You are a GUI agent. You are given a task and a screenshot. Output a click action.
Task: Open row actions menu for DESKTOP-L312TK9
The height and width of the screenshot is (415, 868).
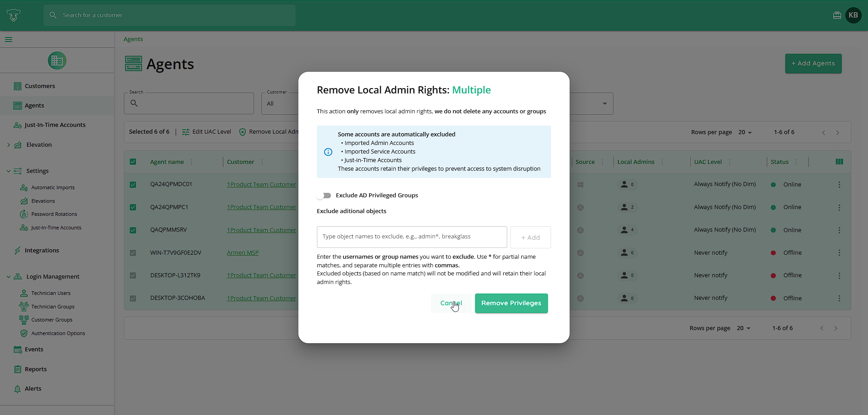click(x=840, y=275)
